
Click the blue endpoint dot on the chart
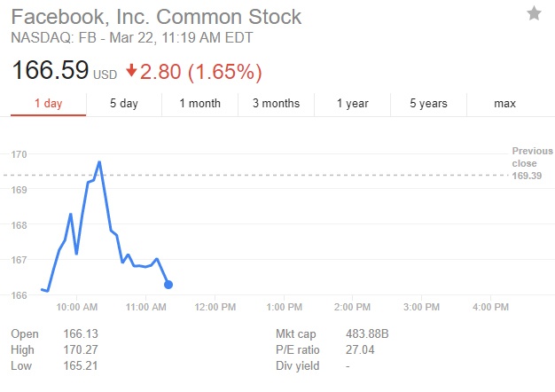click(x=168, y=285)
